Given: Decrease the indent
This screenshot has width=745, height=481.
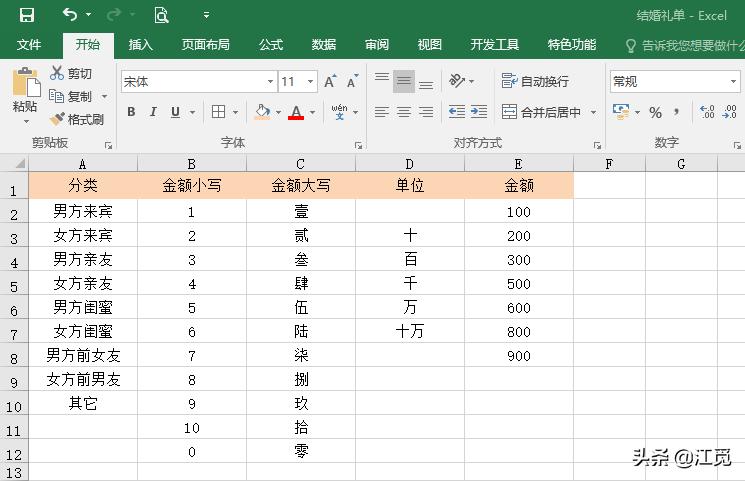Looking at the screenshot, I should click(x=457, y=112).
